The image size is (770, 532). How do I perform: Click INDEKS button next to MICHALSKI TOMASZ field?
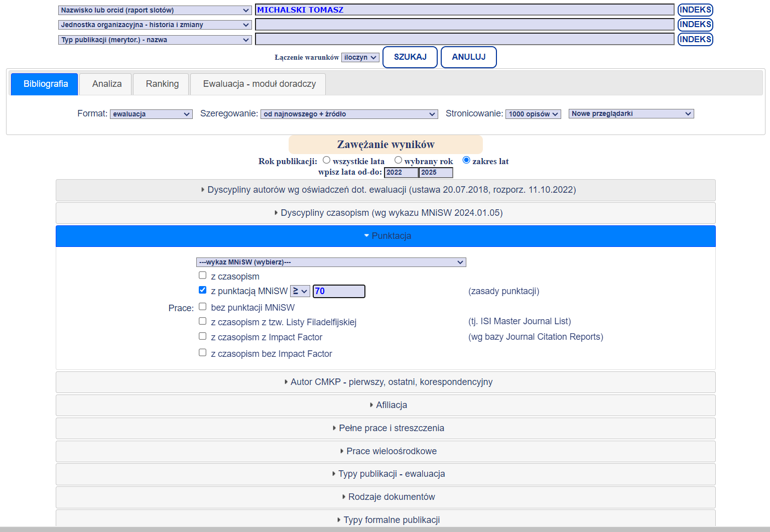click(695, 10)
